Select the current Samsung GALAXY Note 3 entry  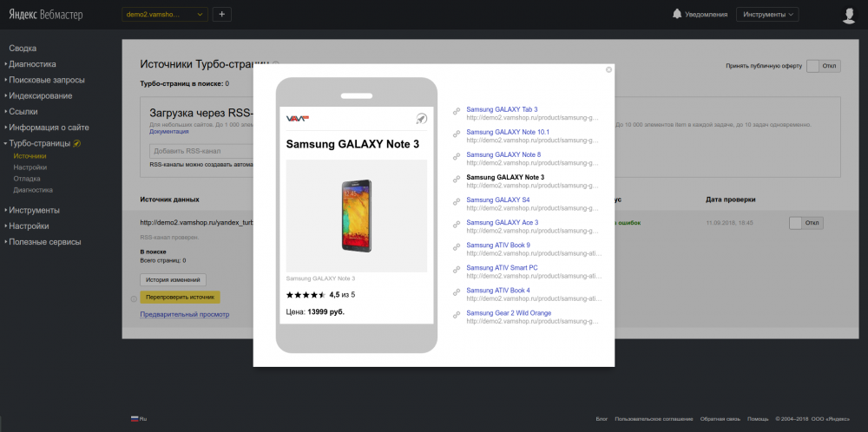(x=505, y=177)
